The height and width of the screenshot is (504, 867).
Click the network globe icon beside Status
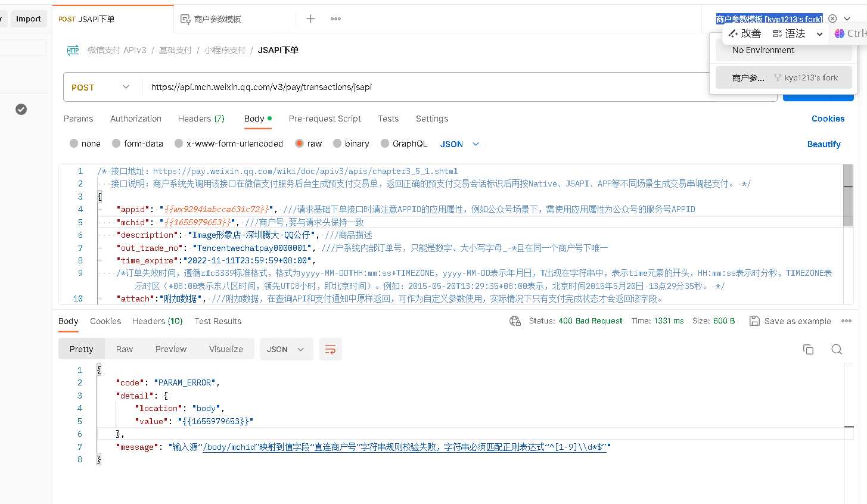[515, 321]
